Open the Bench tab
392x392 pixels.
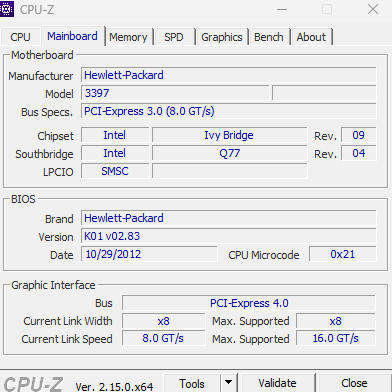(x=269, y=37)
